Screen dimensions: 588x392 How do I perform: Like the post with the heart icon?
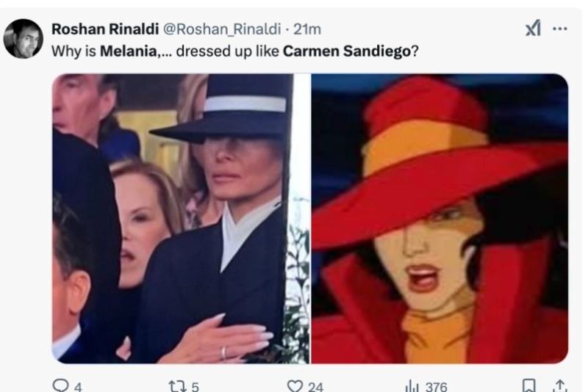[295, 385]
